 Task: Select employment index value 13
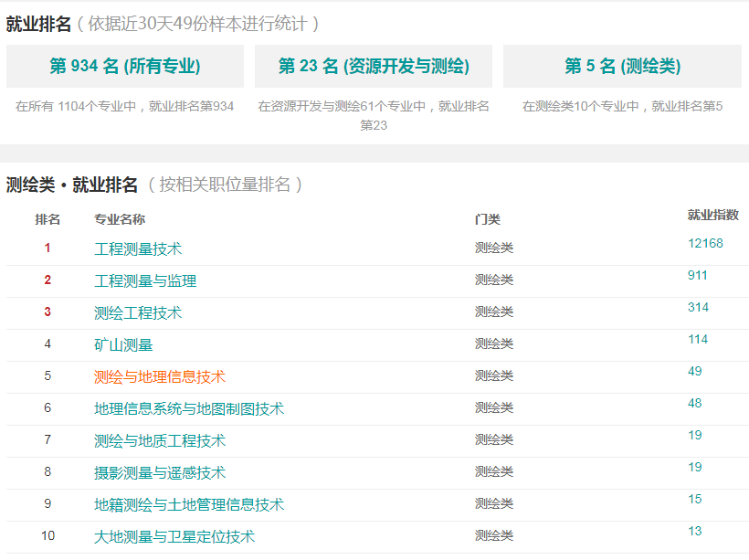[x=695, y=532]
